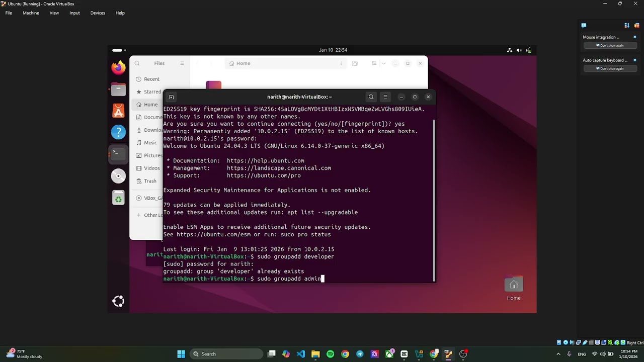Screen dimensions: 644x362
Task: Open the Copilot icon in the taskbar
Action: (286, 354)
